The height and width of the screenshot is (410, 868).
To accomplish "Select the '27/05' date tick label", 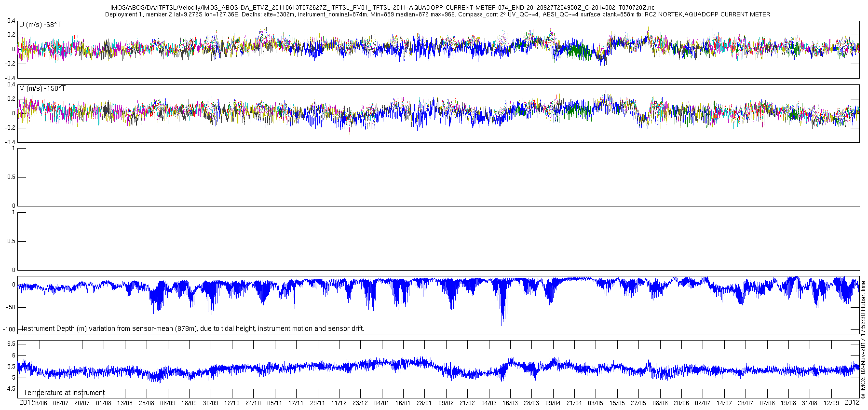I will point(638,403).
